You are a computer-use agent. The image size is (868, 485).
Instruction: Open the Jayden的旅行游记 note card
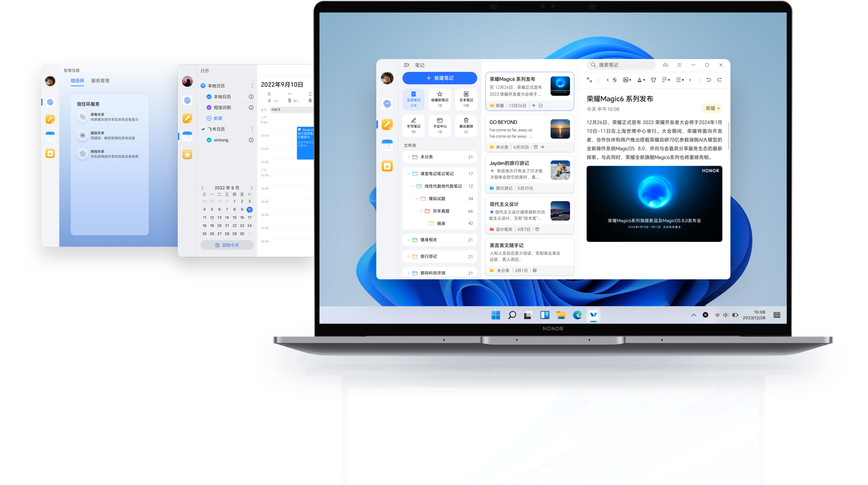point(529,174)
